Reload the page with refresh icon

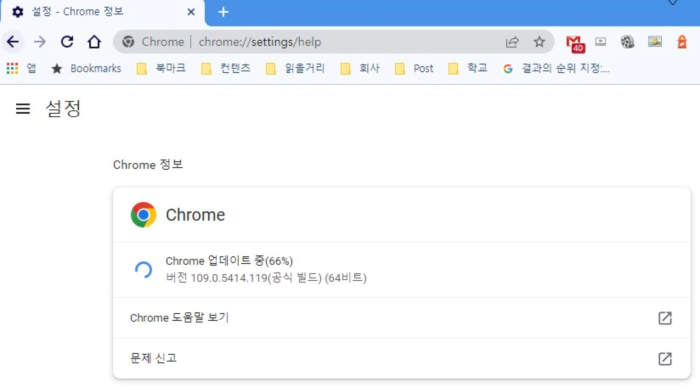click(67, 42)
